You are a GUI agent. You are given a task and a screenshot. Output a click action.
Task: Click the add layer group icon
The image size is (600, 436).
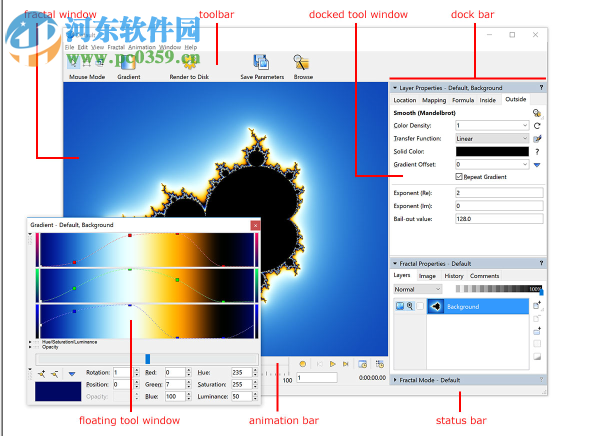tap(537, 331)
